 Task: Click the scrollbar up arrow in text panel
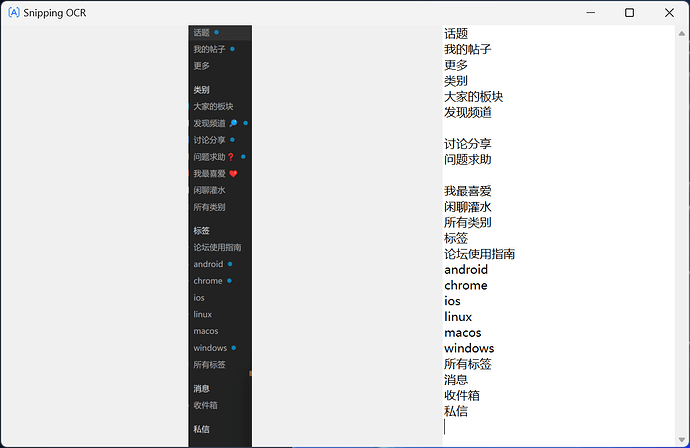tap(682, 33)
